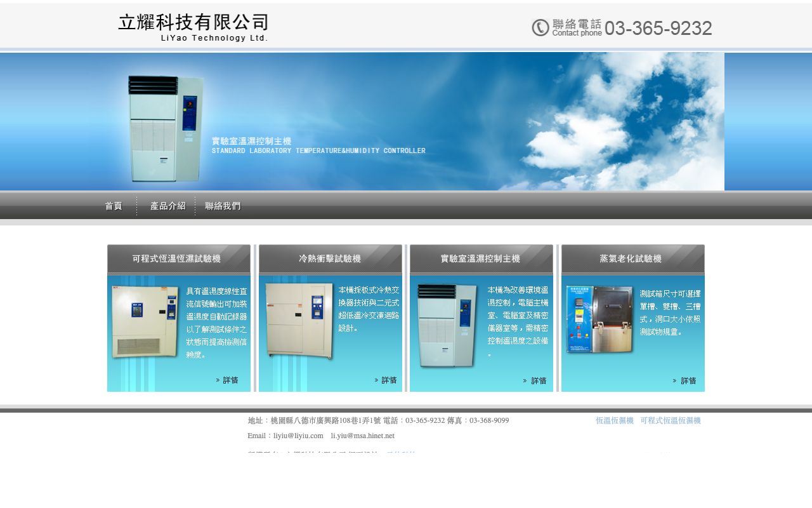Screen dimensions: 812x508
Task: Click the company logo 立耀科技有限公司
Action: (192, 21)
